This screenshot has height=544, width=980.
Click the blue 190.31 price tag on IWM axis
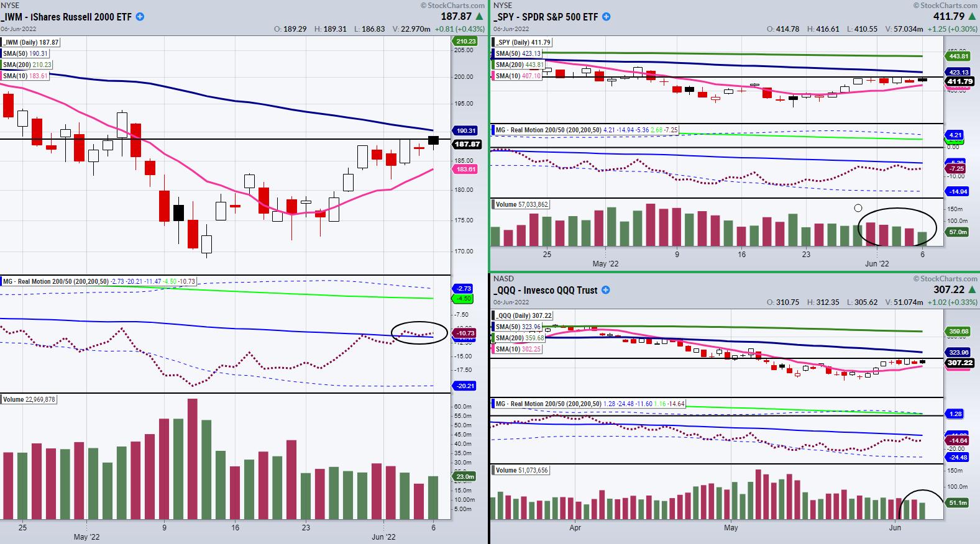click(x=466, y=131)
